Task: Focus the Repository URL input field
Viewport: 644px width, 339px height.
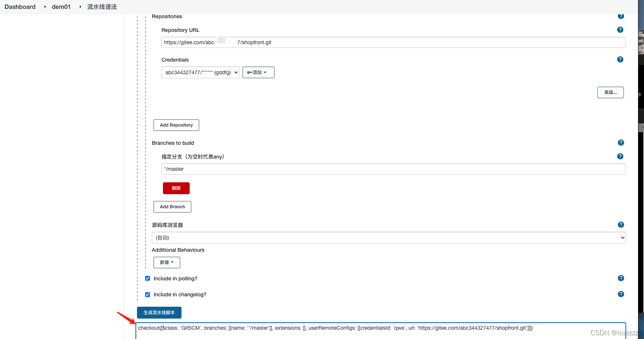Action: click(393, 42)
